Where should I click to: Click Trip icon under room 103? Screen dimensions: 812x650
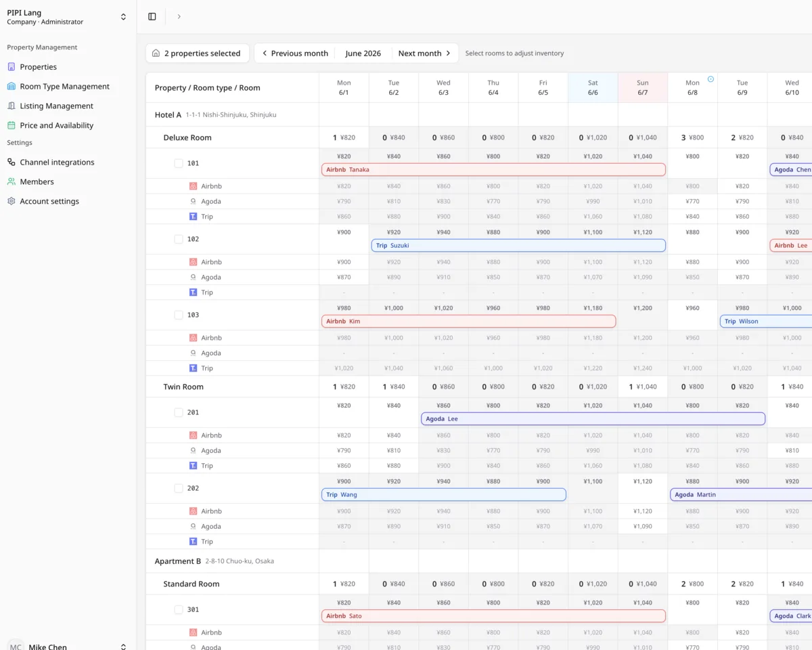[x=193, y=368]
